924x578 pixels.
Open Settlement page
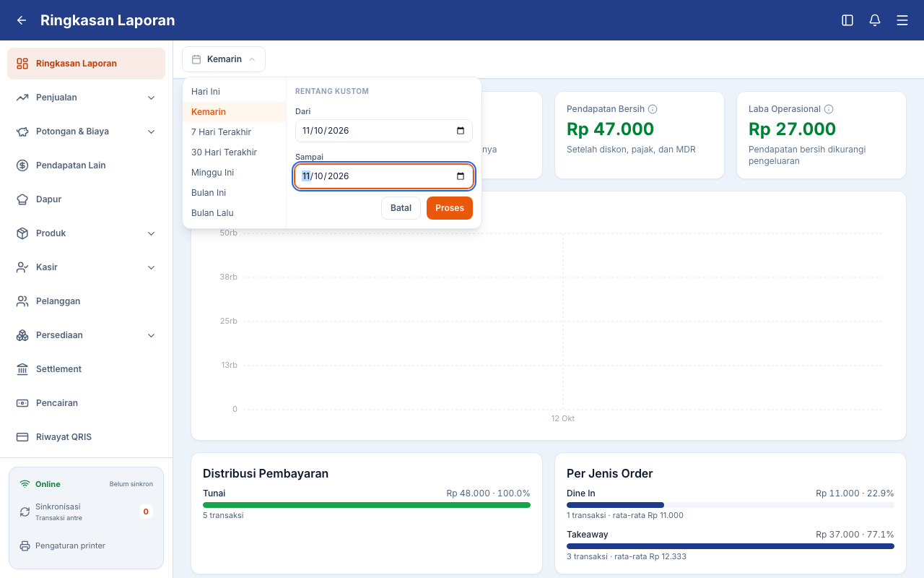point(86,369)
